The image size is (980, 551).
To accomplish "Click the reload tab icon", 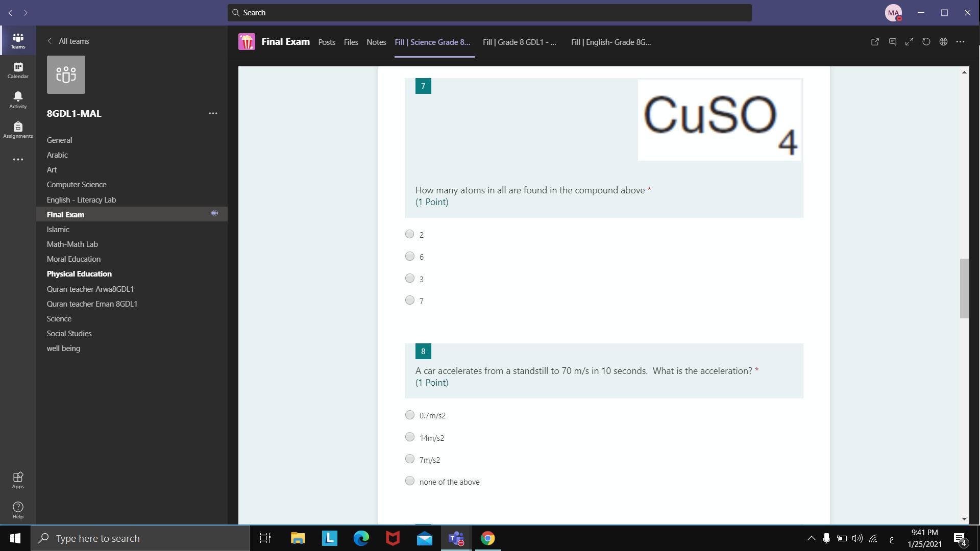I will tap(926, 42).
